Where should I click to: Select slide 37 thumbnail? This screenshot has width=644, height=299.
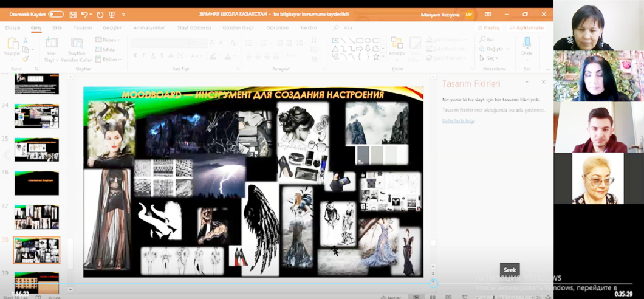[36, 216]
